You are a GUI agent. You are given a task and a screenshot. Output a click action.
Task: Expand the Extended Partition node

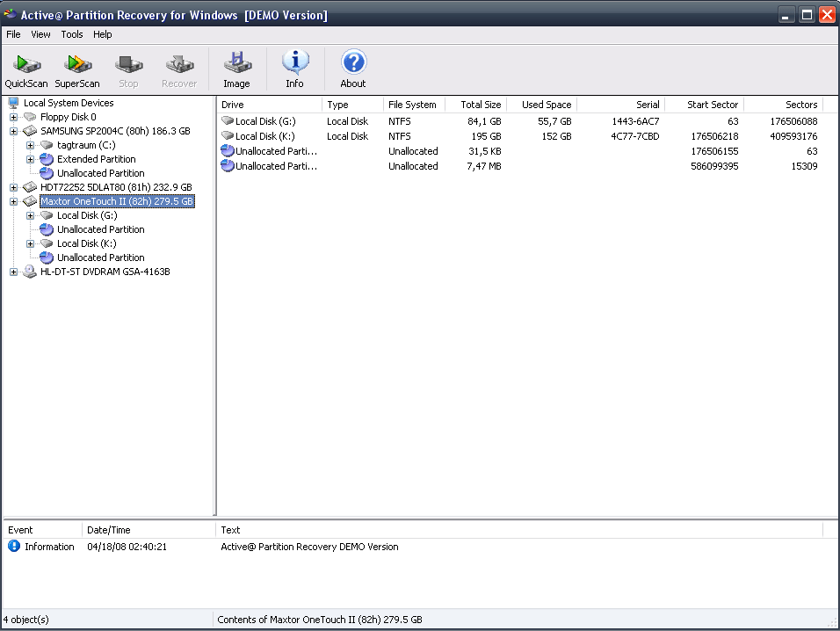pos(31,160)
